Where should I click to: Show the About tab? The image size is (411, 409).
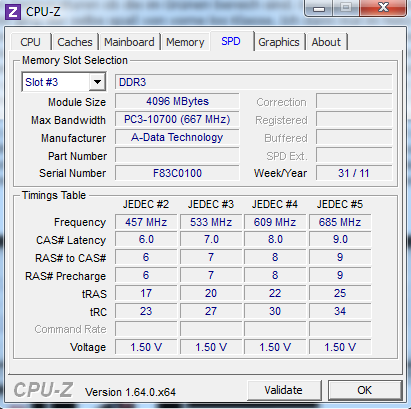point(326,42)
